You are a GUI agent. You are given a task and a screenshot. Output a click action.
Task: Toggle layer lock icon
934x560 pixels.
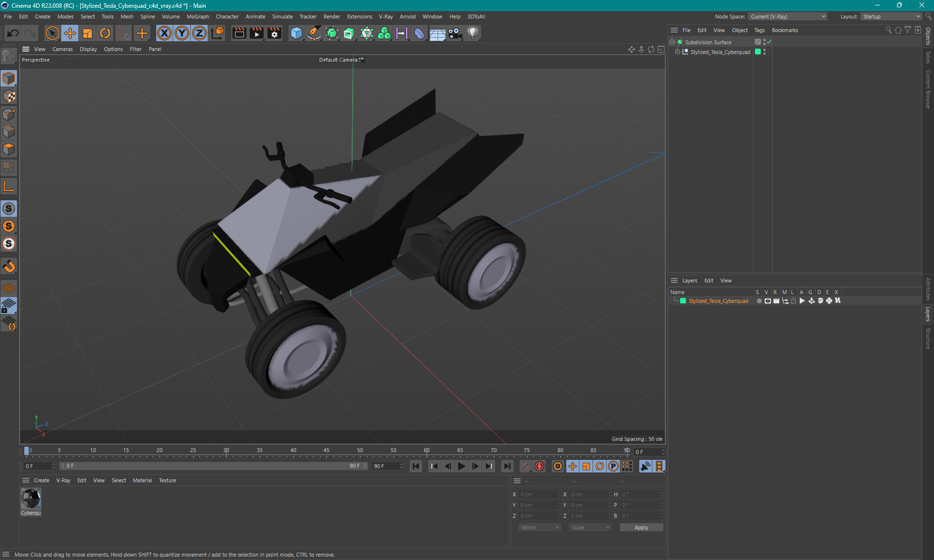point(793,301)
